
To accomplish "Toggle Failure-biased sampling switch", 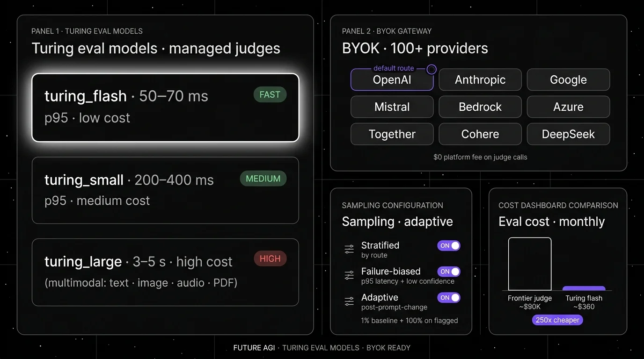I will (449, 272).
